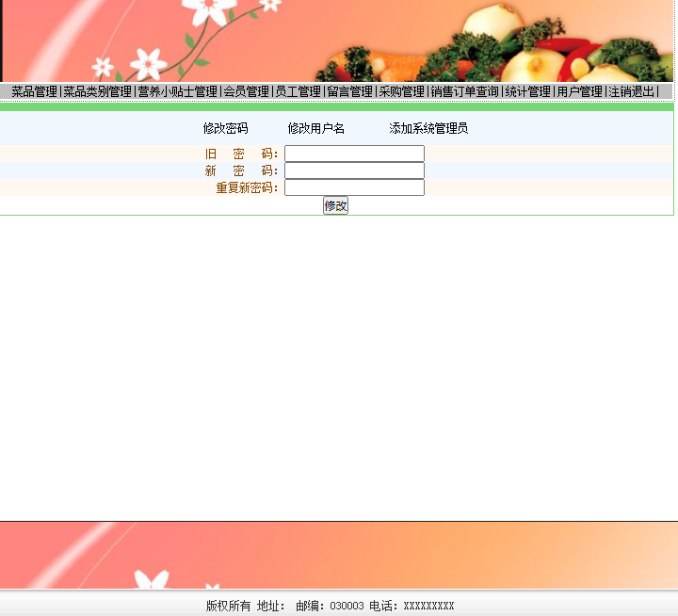Image resolution: width=678 pixels, height=616 pixels.
Task: Go to 营养小贴士管理 section
Action: tap(177, 91)
